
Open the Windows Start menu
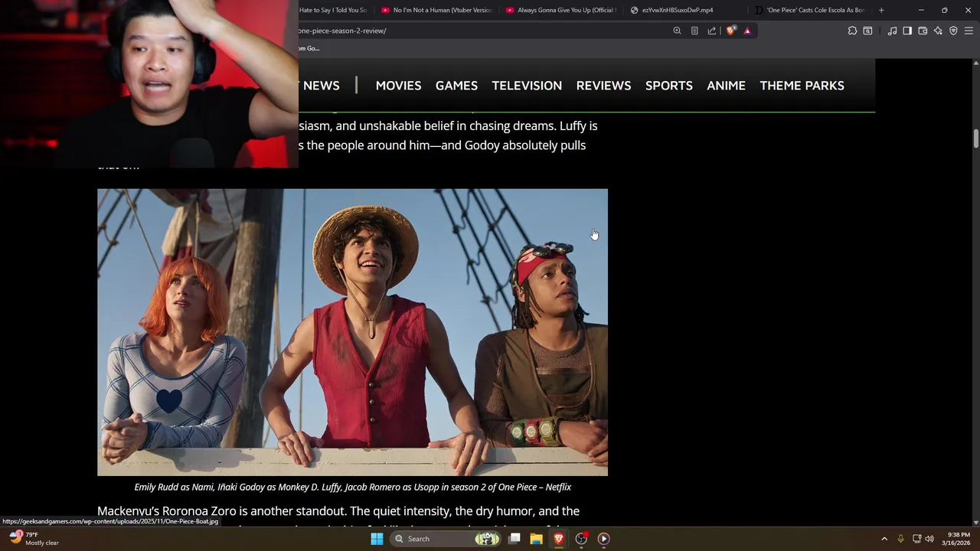coord(377,539)
